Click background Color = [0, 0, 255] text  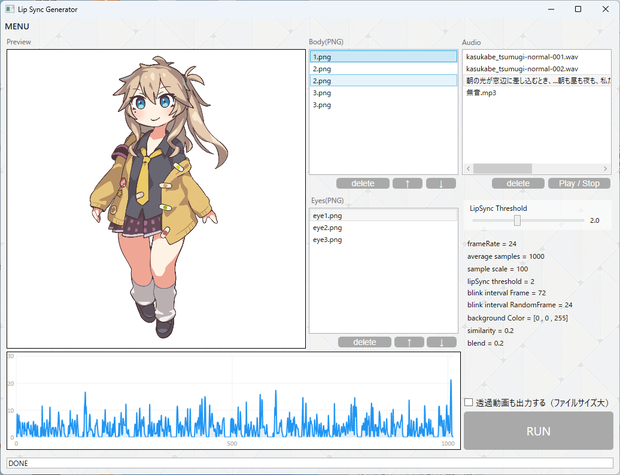point(518,318)
